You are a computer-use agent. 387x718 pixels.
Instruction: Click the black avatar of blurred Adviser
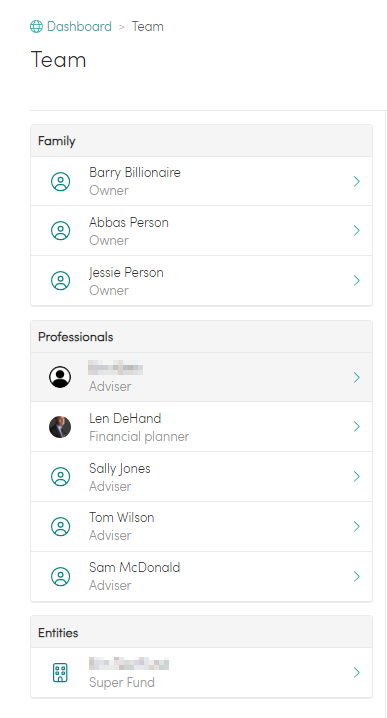pos(60,377)
